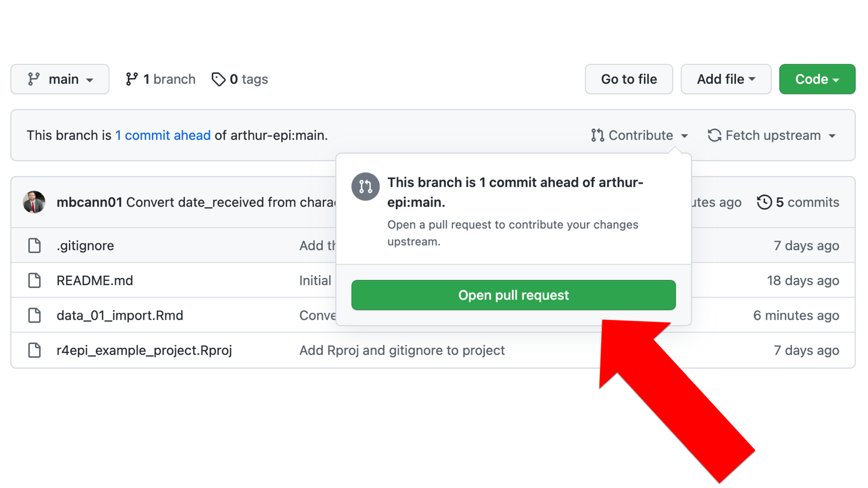Click the branch icon next to 1 branch
Screen dimensions: 868x488
[131, 79]
